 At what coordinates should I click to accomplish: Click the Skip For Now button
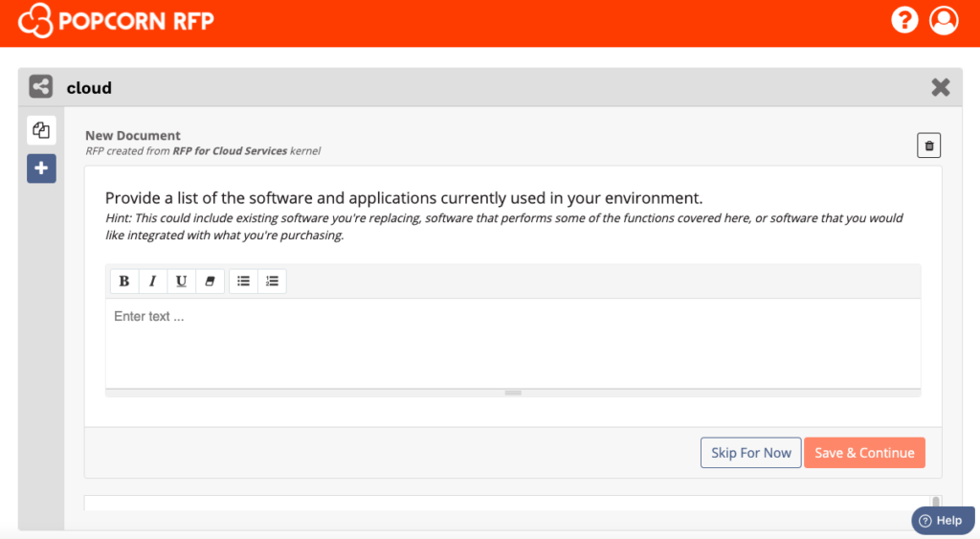pos(750,453)
